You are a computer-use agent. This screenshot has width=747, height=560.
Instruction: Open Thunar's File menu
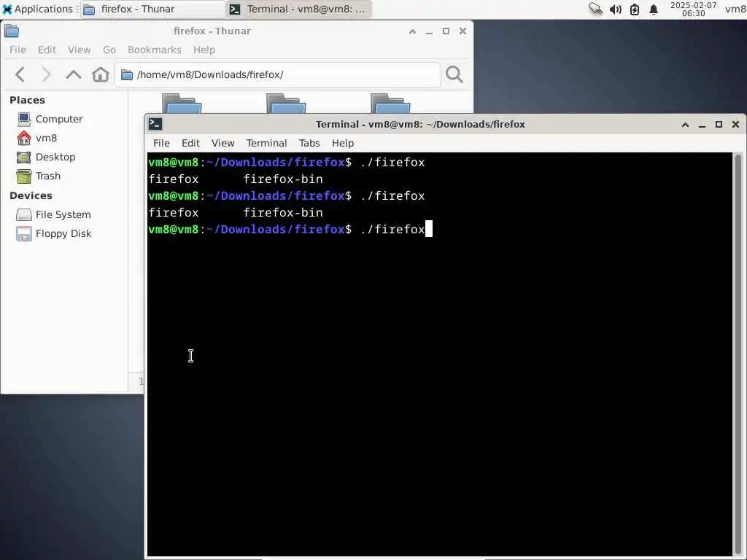tap(18, 50)
